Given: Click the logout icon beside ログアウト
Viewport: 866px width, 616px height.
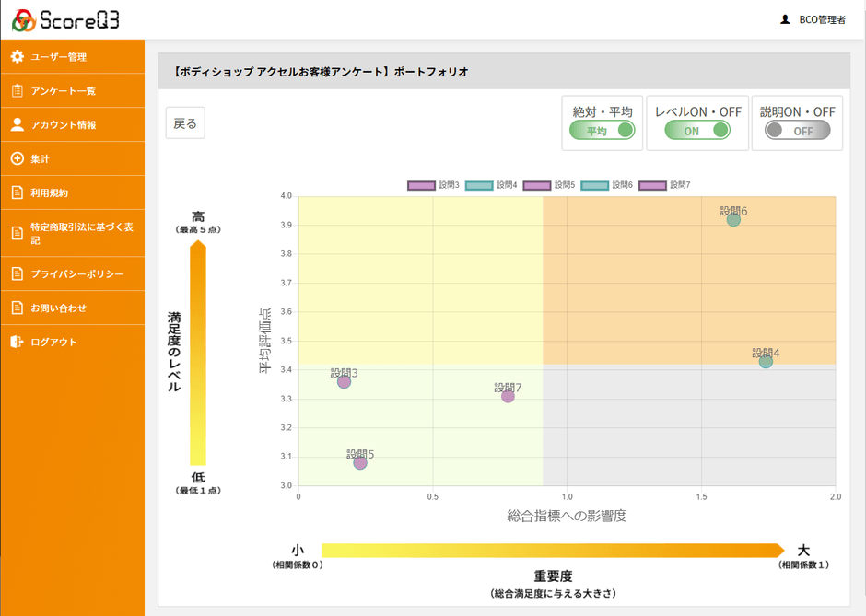Looking at the screenshot, I should [17, 343].
